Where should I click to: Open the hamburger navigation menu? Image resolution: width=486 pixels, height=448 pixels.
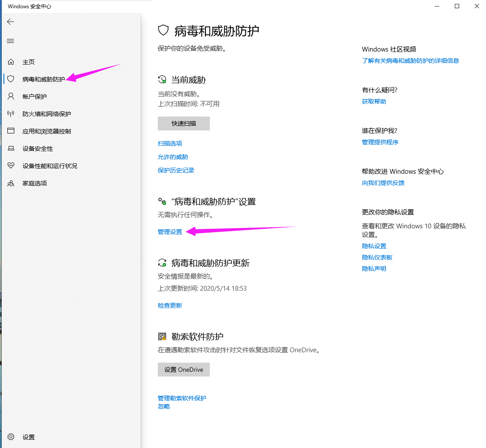pos(10,41)
